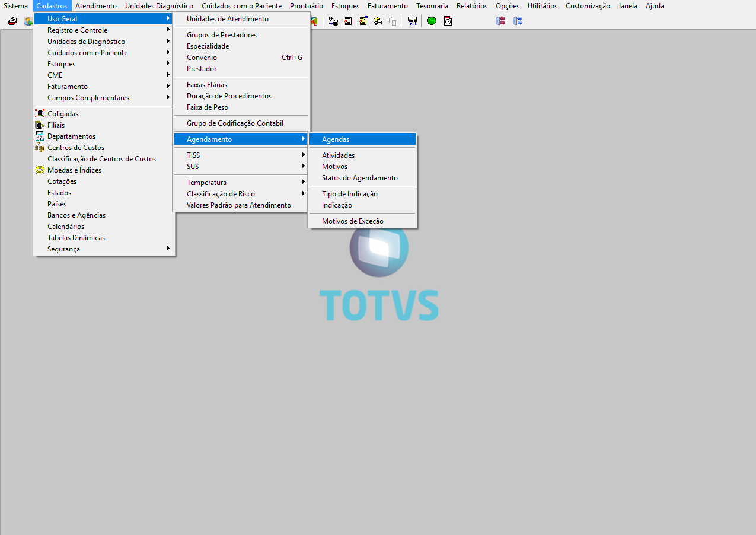Expand the Estoques submenu in Cadastros
The height and width of the screenshot is (535, 756).
[104, 64]
